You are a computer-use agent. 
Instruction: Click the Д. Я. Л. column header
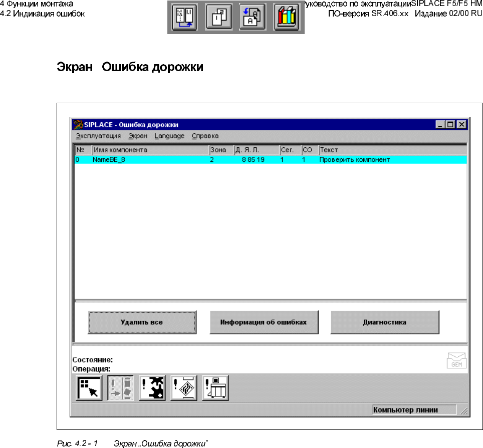click(x=257, y=150)
